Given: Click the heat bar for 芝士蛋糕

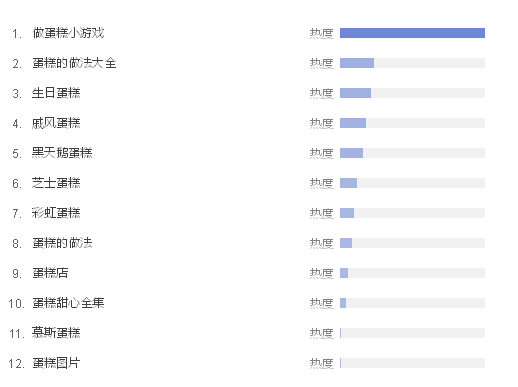Looking at the screenshot, I should click(x=412, y=183).
